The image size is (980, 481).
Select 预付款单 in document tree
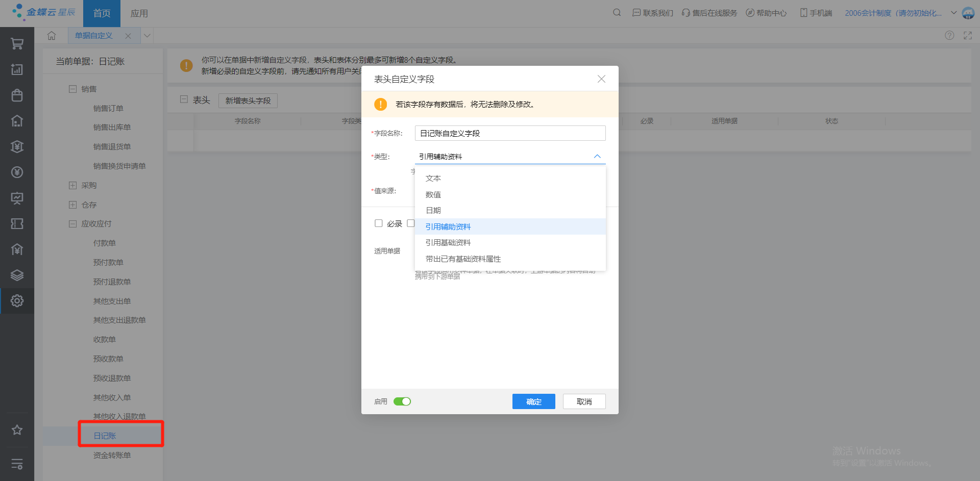coord(108,262)
